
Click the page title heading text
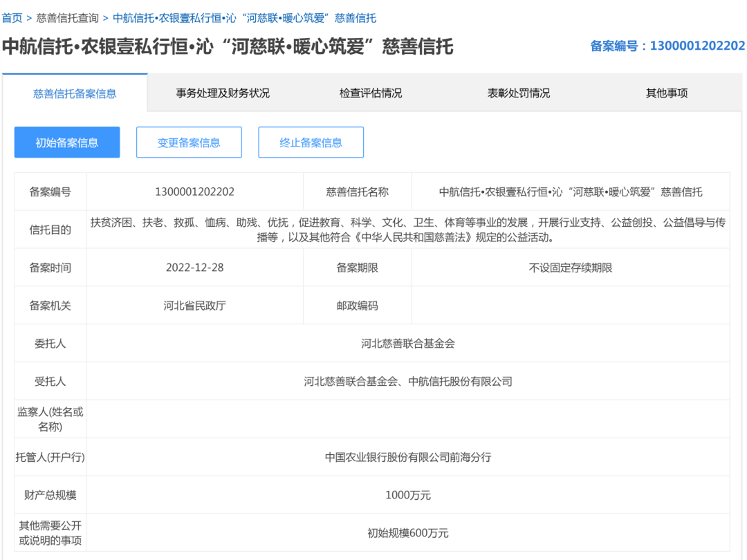point(228,46)
